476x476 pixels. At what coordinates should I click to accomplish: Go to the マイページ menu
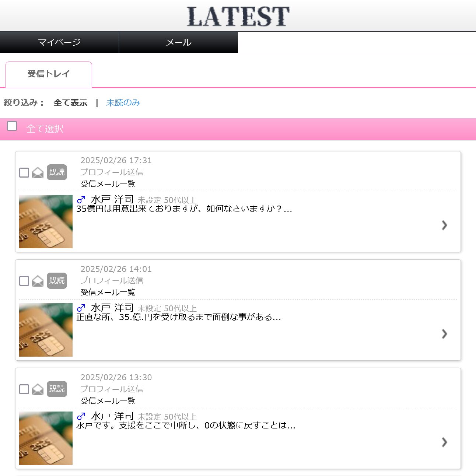click(x=59, y=42)
